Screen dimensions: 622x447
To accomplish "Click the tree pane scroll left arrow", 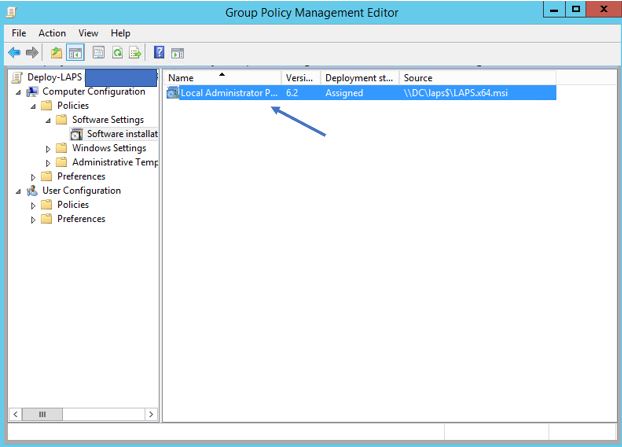I will tap(15, 414).
